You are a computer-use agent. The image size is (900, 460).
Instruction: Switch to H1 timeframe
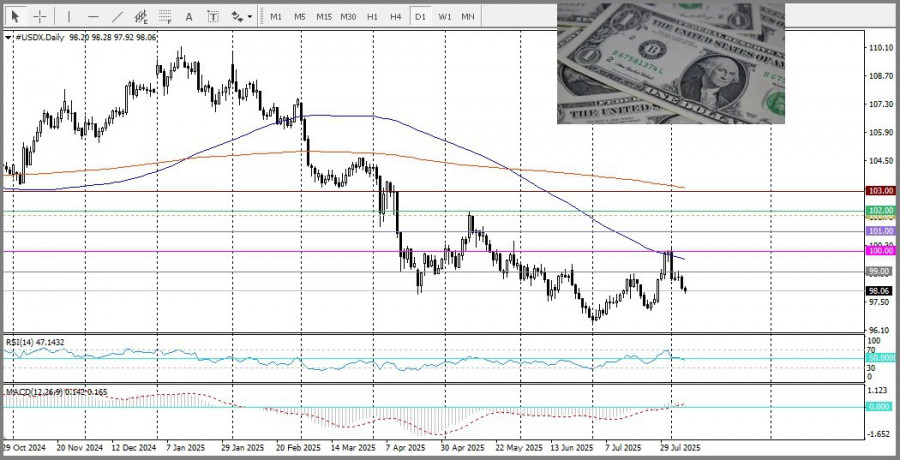coord(373,17)
